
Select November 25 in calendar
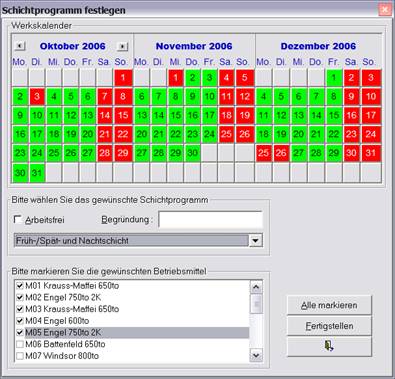[226, 134]
